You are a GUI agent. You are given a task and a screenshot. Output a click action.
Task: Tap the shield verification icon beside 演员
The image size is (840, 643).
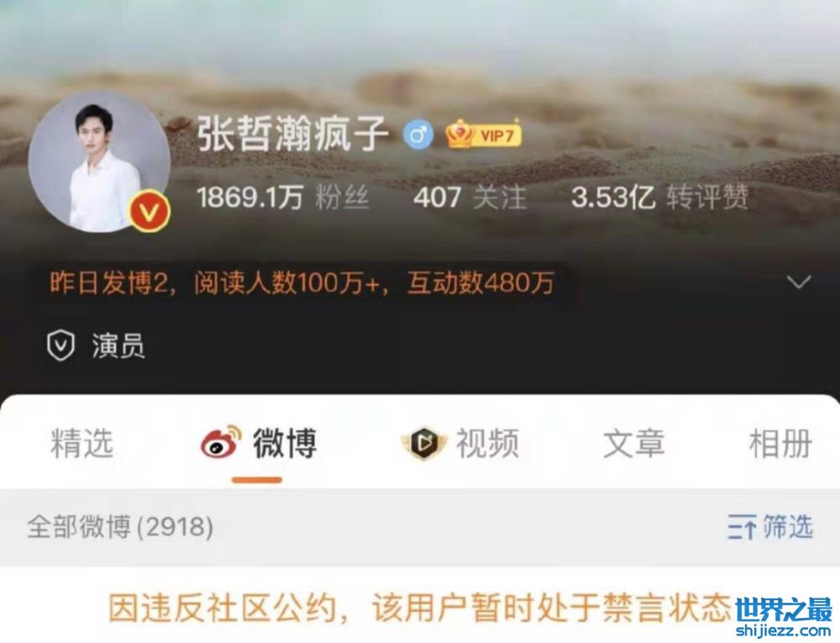coord(60,345)
